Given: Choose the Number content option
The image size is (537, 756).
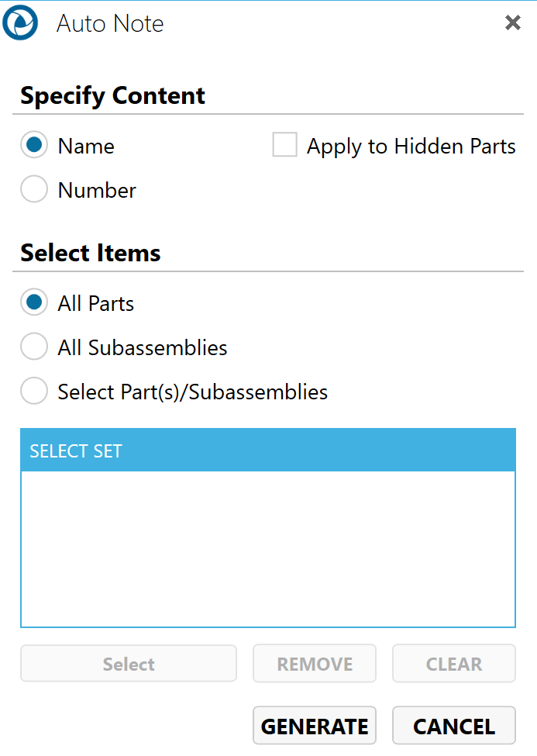Looking at the screenshot, I should click(34, 190).
